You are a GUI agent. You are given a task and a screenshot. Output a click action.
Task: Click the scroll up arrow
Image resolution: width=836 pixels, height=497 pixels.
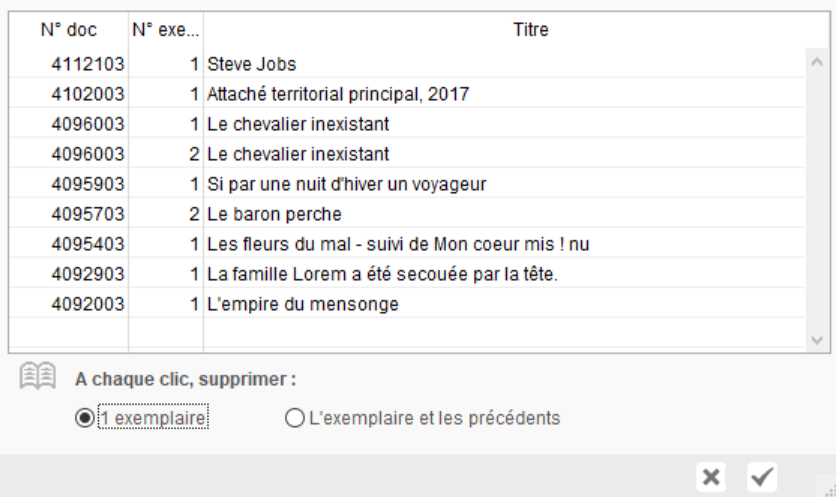(x=817, y=62)
